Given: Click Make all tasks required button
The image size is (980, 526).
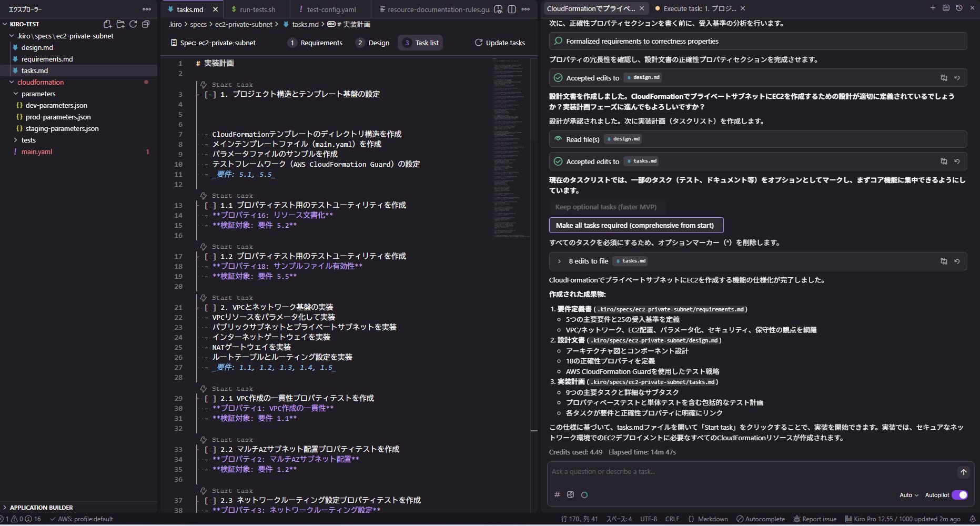Looking at the screenshot, I should tap(635, 225).
